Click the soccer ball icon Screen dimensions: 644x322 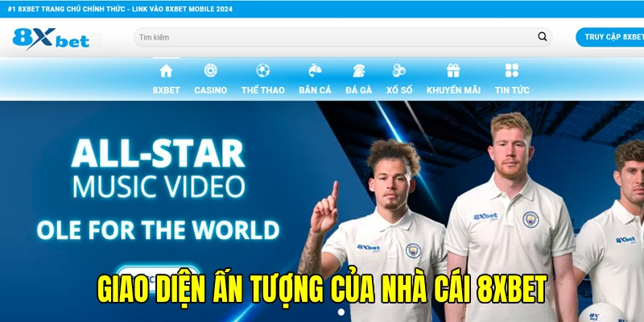(263, 70)
